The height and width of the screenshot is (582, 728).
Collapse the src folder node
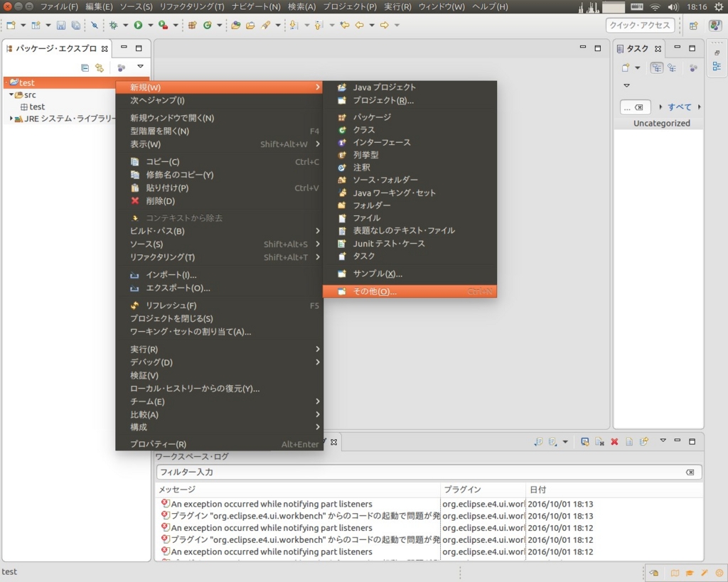point(11,95)
